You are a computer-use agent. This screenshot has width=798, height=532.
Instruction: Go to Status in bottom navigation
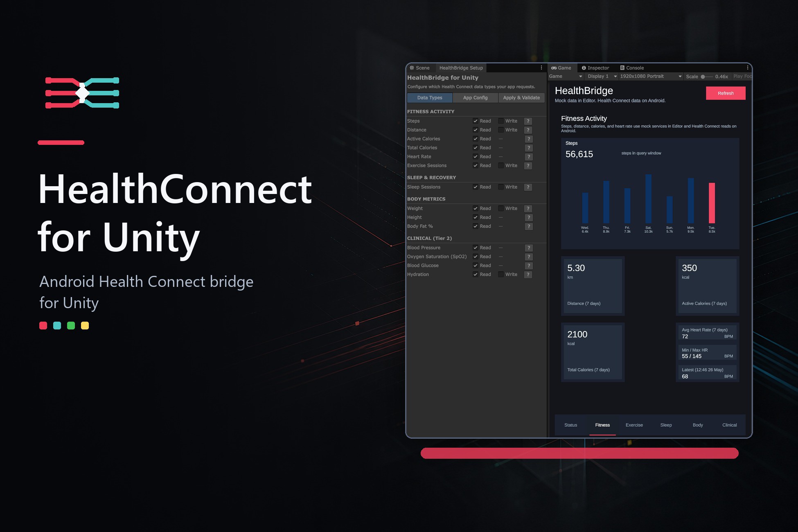570,425
